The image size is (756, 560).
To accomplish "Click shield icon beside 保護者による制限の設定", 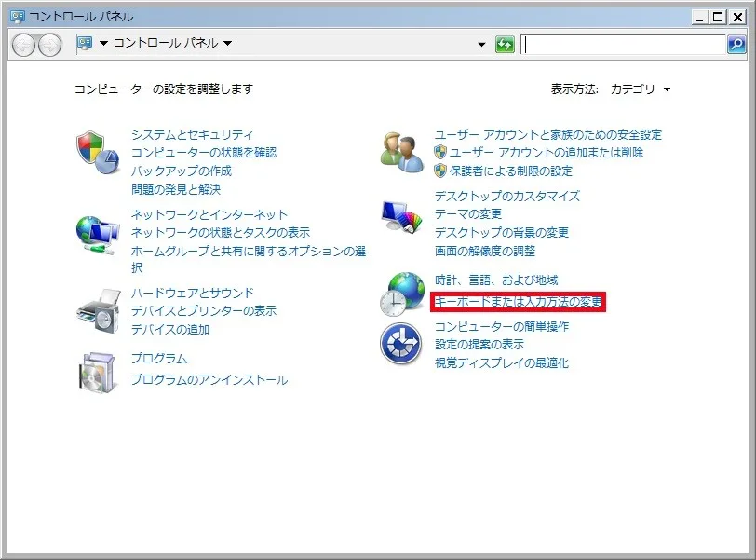I will click(x=440, y=171).
